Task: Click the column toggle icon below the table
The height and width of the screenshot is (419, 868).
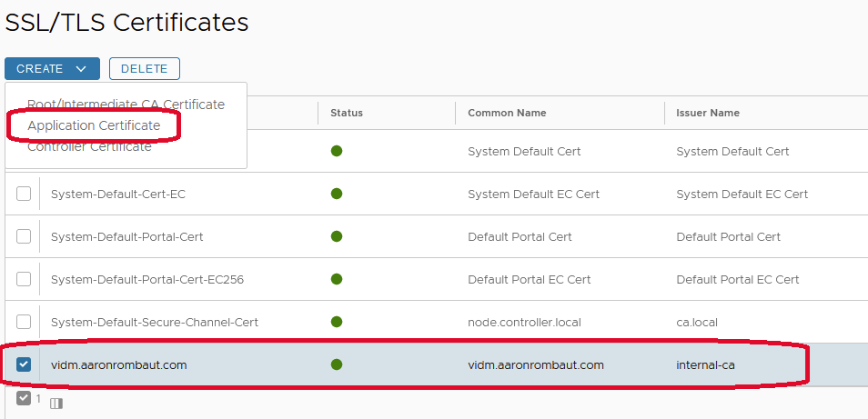Action: click(x=56, y=403)
